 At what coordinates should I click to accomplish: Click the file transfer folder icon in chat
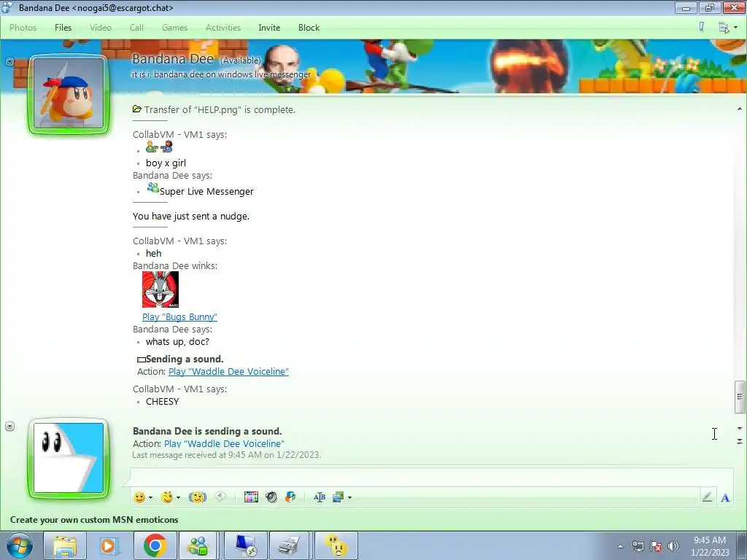point(137,109)
